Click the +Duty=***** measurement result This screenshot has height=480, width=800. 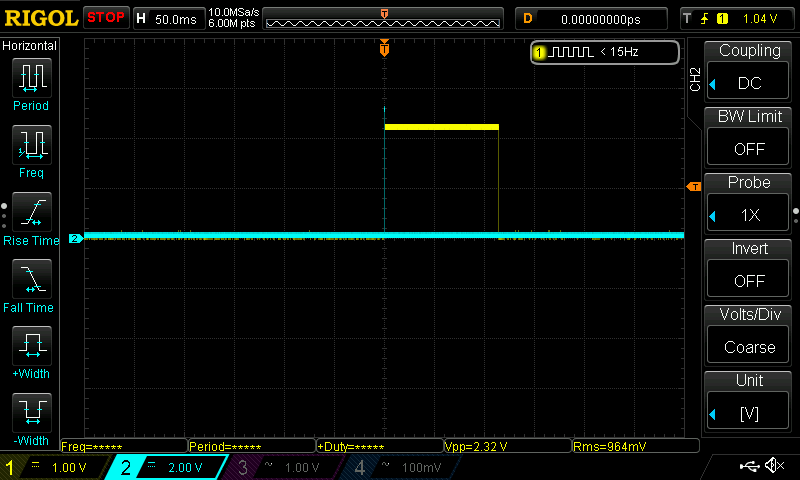[x=380, y=446]
